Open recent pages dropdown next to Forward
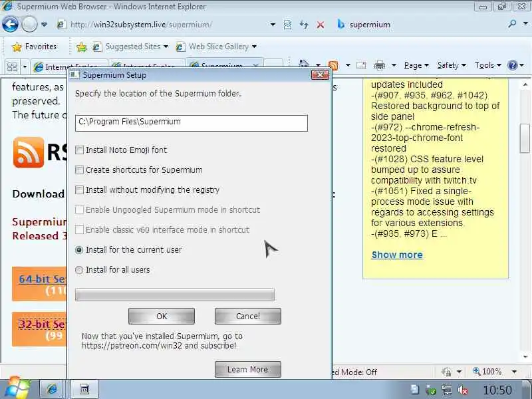532x399 pixels. pyautogui.click(x=44, y=25)
